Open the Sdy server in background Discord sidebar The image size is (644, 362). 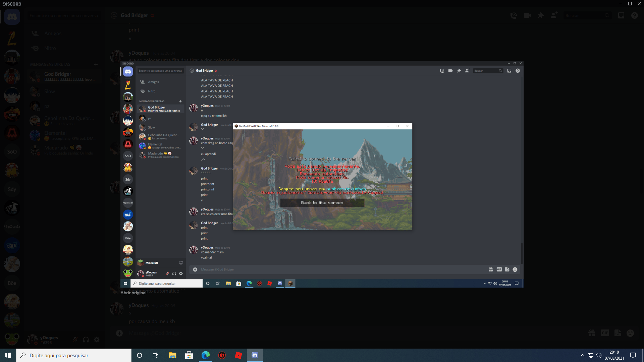point(12,189)
